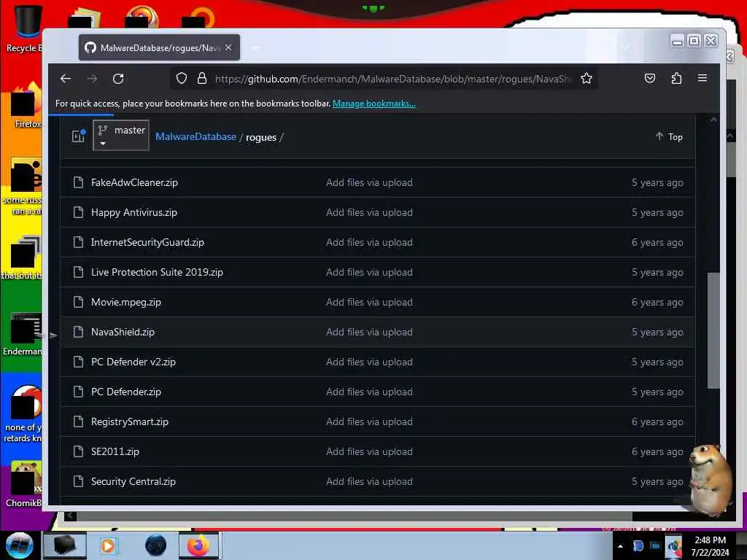This screenshot has width=747, height=560.
Task: Select the ChomikBox desktop icon
Action: click(x=24, y=485)
